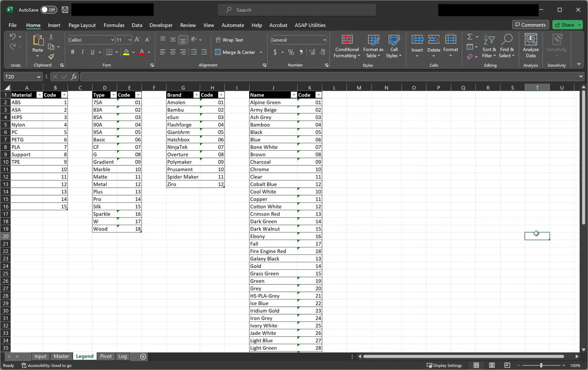Open the Material column filter dropdown
The height and width of the screenshot is (370, 588).
click(40, 95)
